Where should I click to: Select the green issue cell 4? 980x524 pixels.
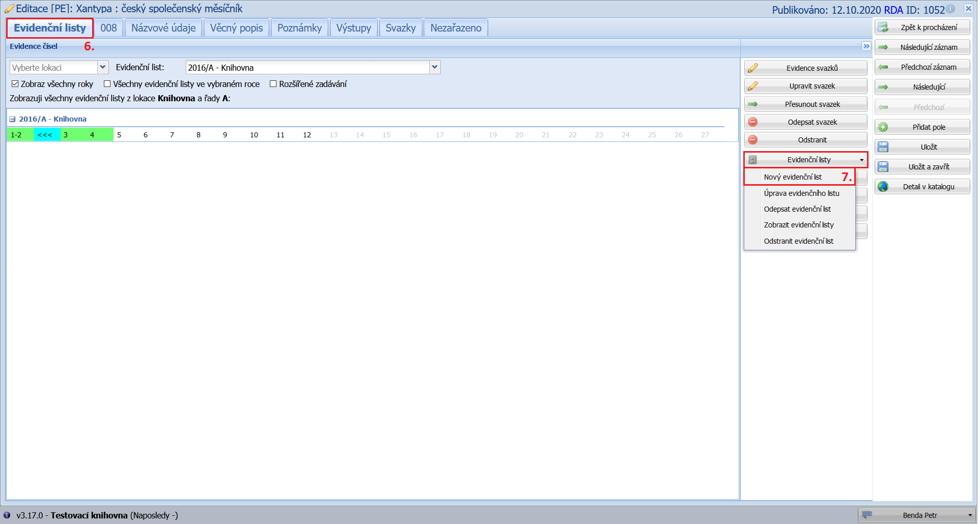[x=100, y=135]
